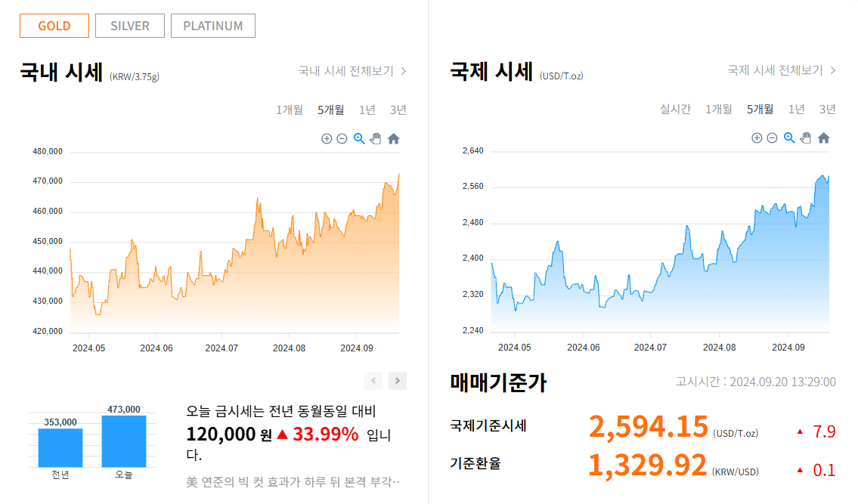858x504 pixels.
Task: Click zoom-in icon on international price chart
Action: click(x=757, y=138)
